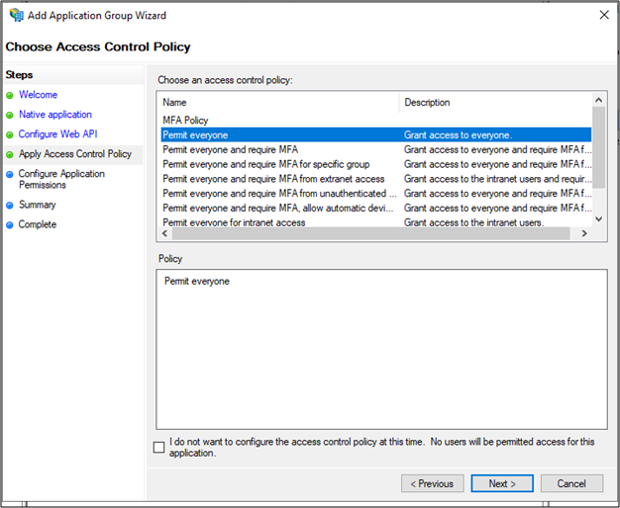Tick 'I do not want to configure' checkbox
This screenshot has height=508, width=620.
(159, 447)
